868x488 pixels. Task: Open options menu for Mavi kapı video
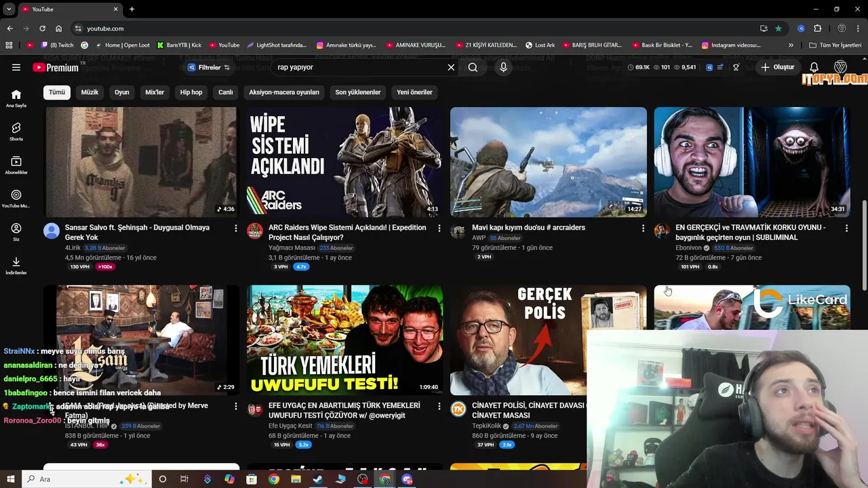click(x=643, y=228)
